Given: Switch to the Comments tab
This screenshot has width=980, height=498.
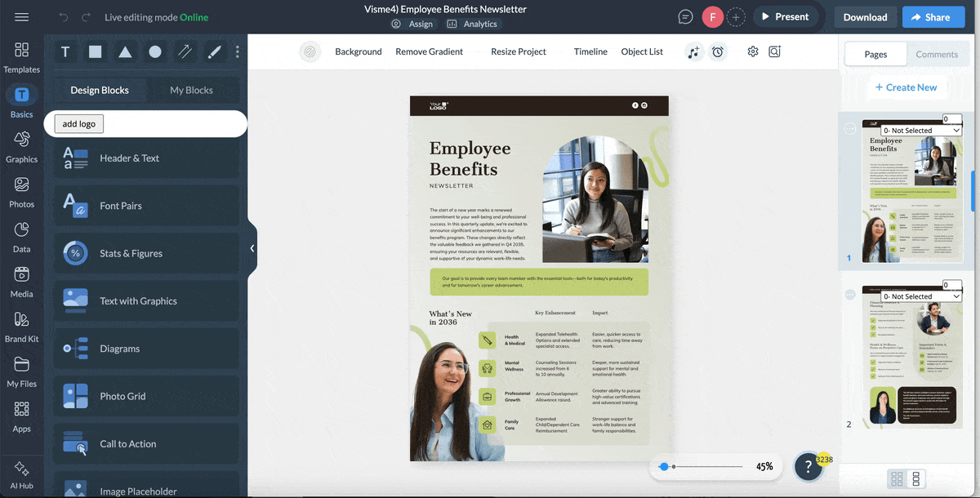Looking at the screenshot, I should [x=937, y=54].
